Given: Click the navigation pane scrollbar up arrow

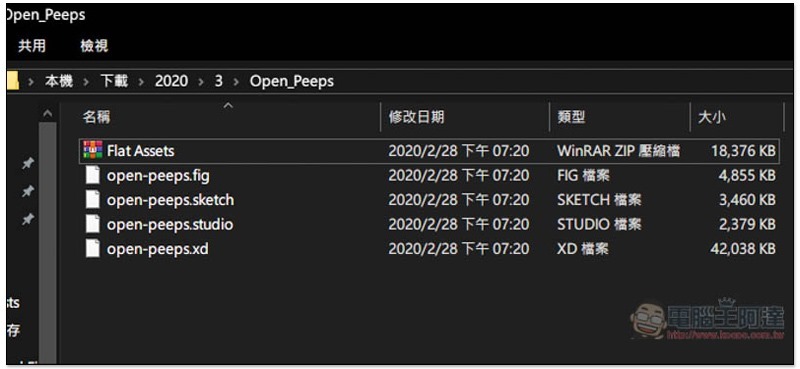Looking at the screenshot, I should point(47,114).
